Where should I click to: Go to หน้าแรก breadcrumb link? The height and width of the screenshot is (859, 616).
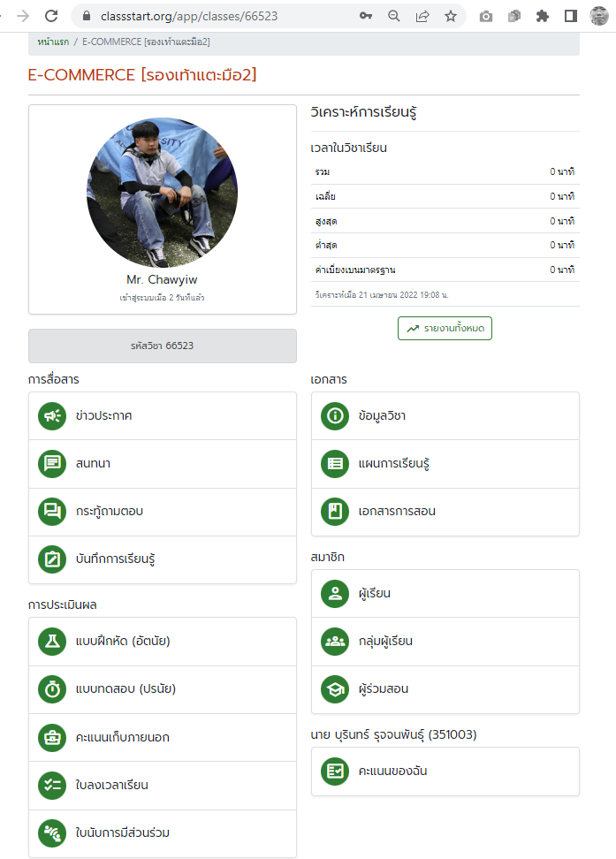(x=53, y=42)
